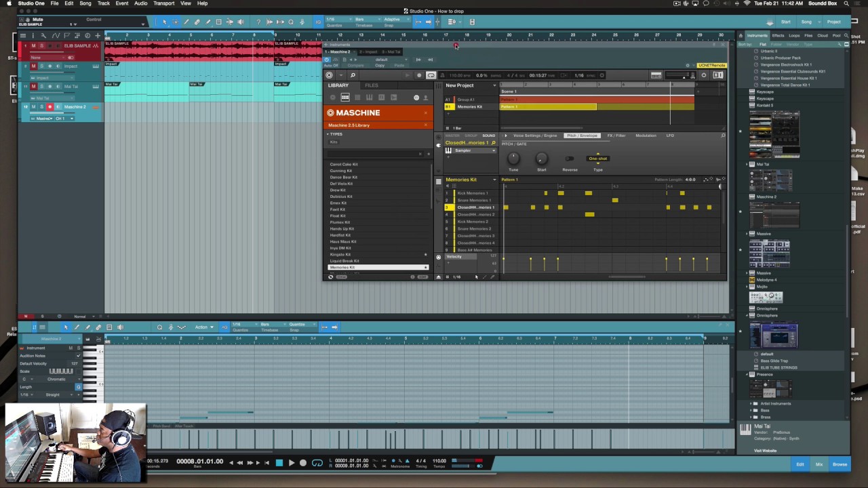This screenshot has height=488, width=868.
Task: Open the Transport menu
Action: point(163,3)
